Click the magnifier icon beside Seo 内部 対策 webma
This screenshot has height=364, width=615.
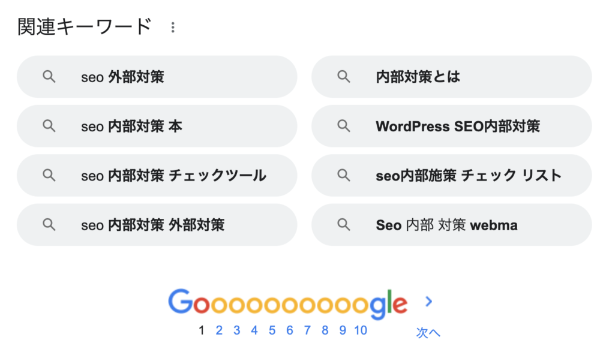click(x=343, y=224)
